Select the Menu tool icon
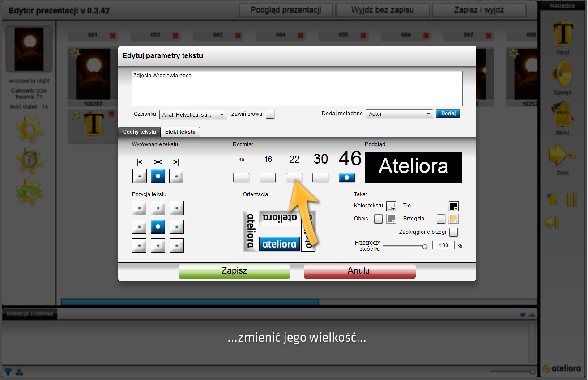This screenshot has height=380, width=588. tap(562, 114)
